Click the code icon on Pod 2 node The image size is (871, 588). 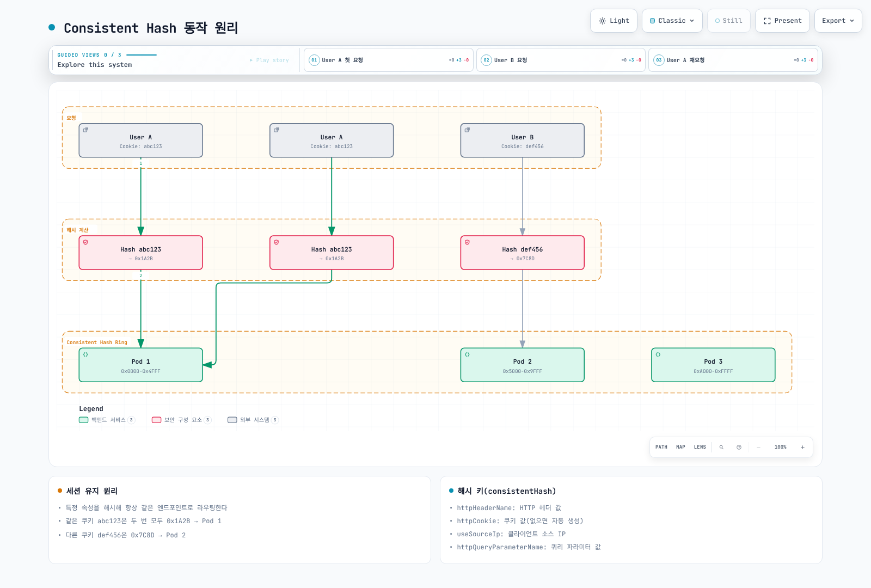467,354
